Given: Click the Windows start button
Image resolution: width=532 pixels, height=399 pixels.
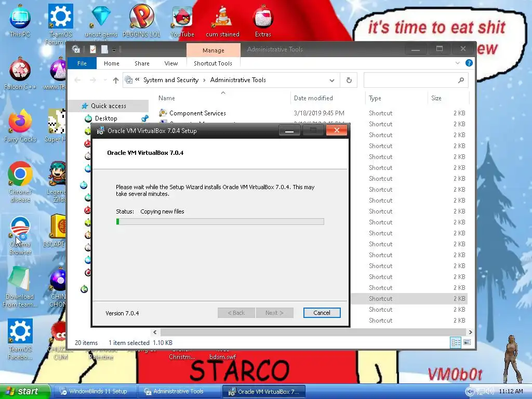Looking at the screenshot, I should click(x=24, y=391).
